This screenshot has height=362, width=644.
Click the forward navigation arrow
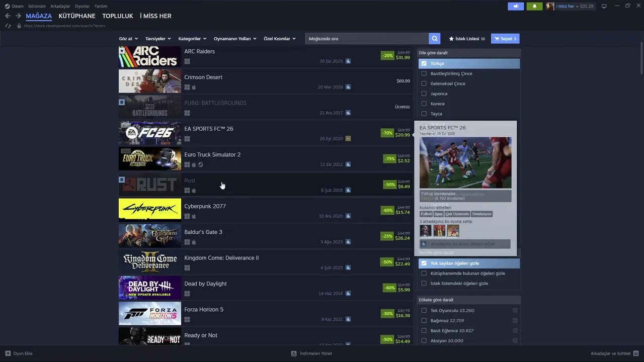[x=18, y=16]
